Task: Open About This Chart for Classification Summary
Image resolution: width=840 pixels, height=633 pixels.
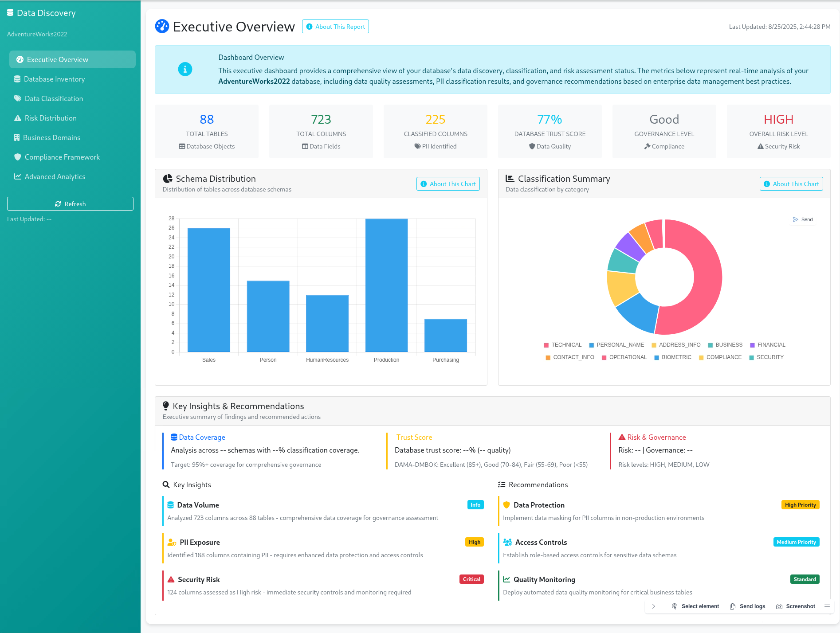Action: click(791, 184)
